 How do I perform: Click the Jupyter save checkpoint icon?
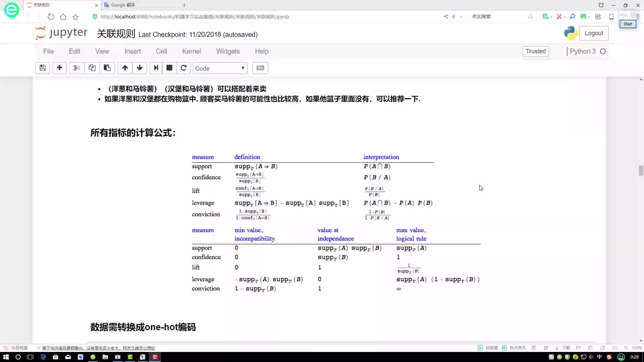click(43, 68)
